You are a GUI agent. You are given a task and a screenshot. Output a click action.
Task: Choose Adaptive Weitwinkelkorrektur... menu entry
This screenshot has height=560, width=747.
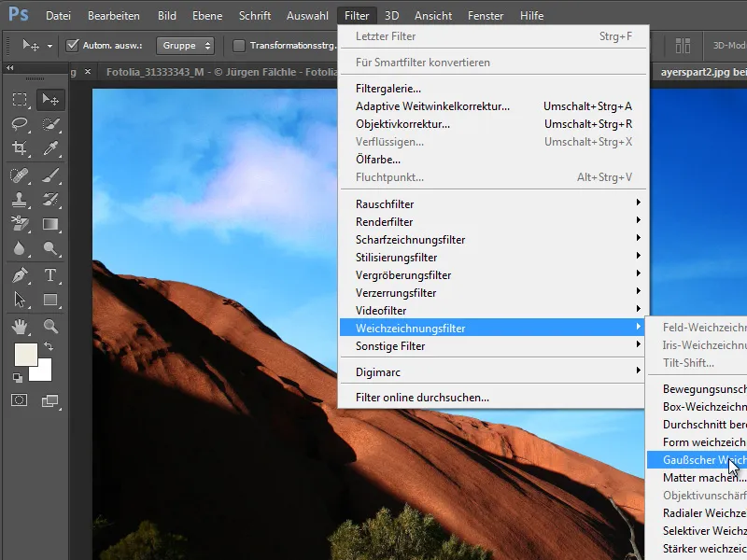(492, 106)
